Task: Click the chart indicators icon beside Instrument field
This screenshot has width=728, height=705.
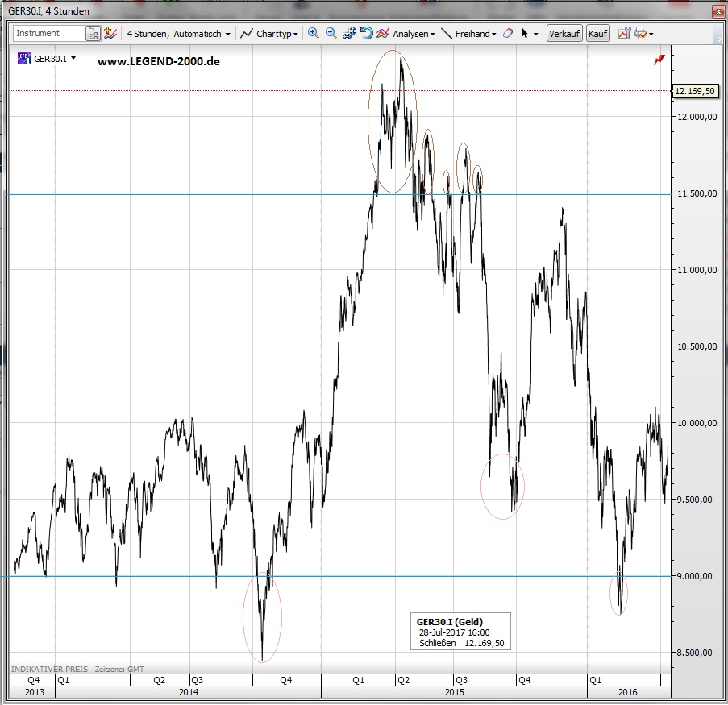Action: (110, 34)
